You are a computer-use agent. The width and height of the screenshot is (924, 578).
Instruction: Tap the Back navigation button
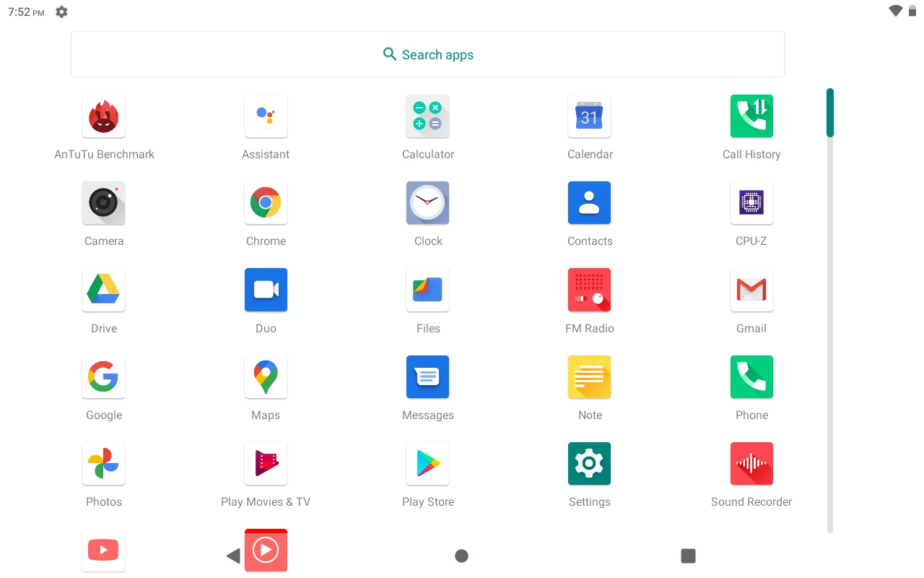pos(233,556)
